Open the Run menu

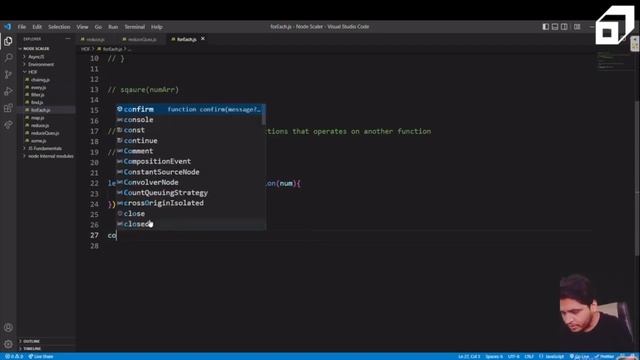tap(113, 27)
